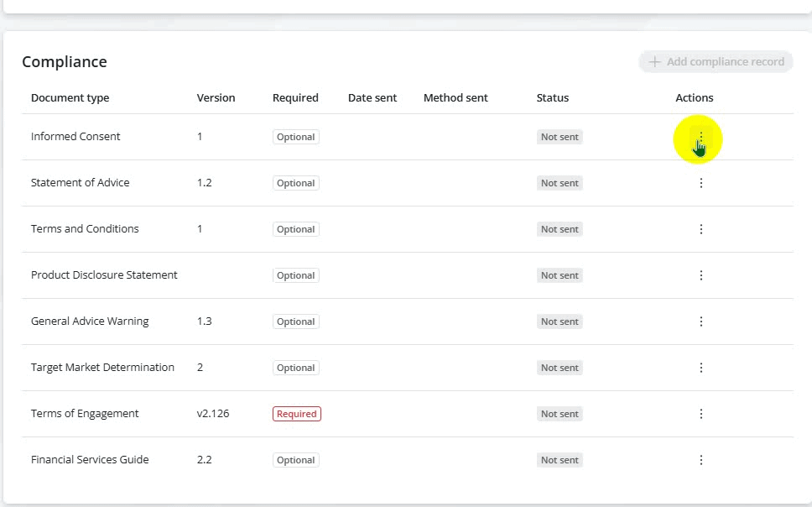Click the Optional badge for Informed Consent
The width and height of the screenshot is (812, 507).
(x=295, y=137)
